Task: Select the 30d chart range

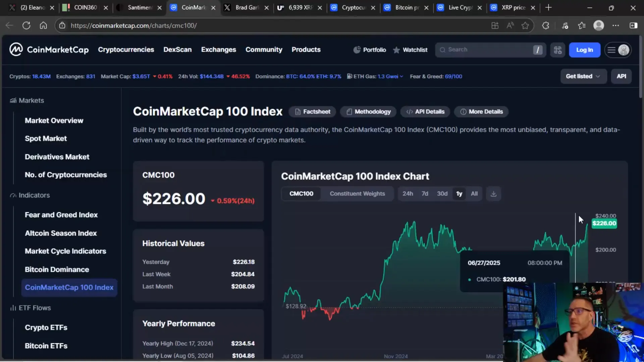Action: coord(442,194)
